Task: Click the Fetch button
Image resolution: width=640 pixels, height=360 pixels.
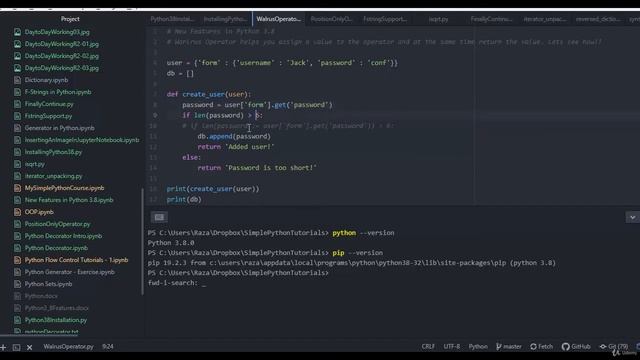Action: coord(541,347)
